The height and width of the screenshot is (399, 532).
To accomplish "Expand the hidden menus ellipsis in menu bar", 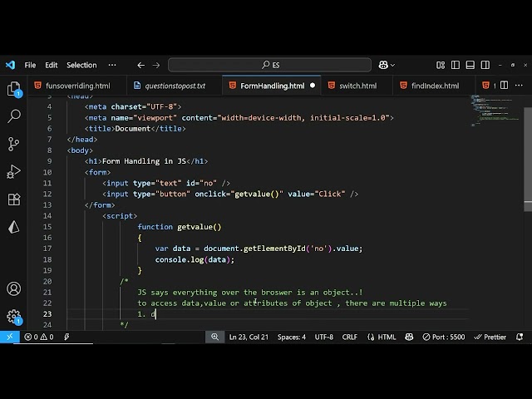I will click(x=113, y=65).
